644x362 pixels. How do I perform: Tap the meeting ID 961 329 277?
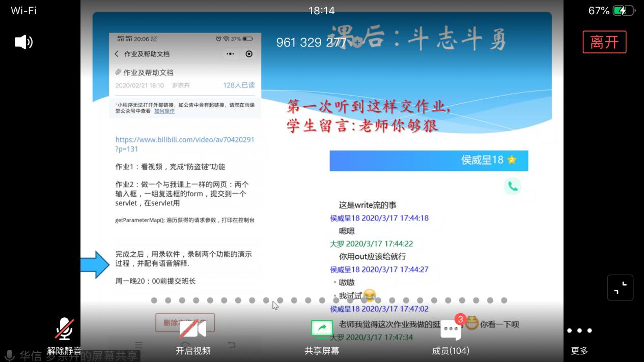click(x=311, y=43)
